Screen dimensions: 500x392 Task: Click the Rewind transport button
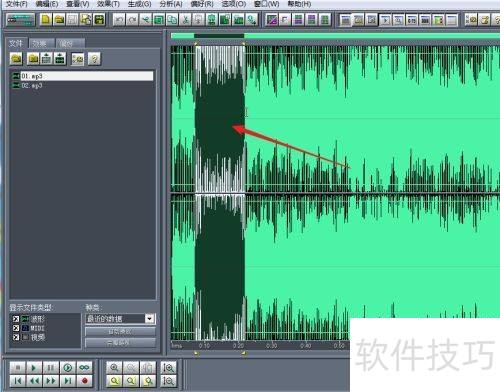[33, 381]
